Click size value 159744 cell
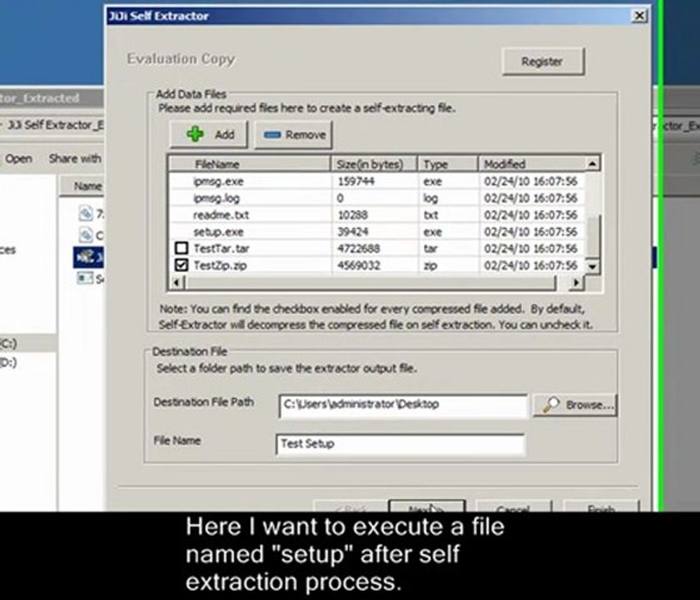Screen dimensions: 700x600 pos(356,182)
